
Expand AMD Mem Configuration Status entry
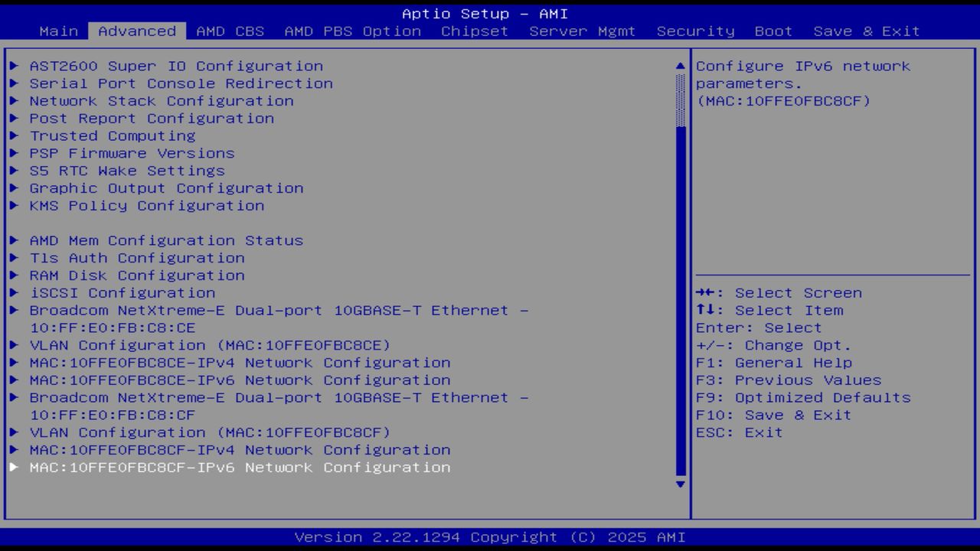165,240
